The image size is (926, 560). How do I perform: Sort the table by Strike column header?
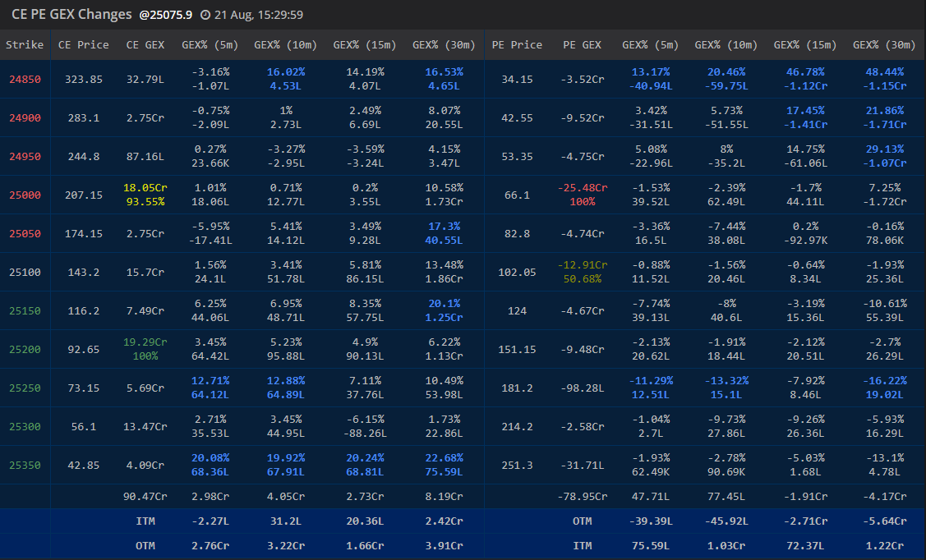[x=25, y=45]
